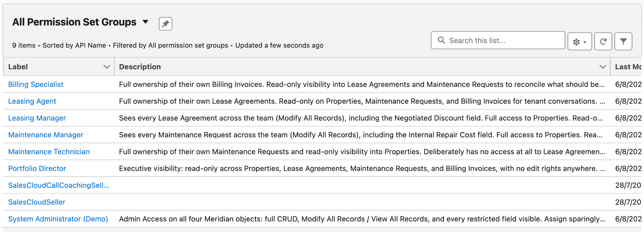Sort by the Description column header
The width and height of the screenshot is (644, 232).
tap(140, 67)
